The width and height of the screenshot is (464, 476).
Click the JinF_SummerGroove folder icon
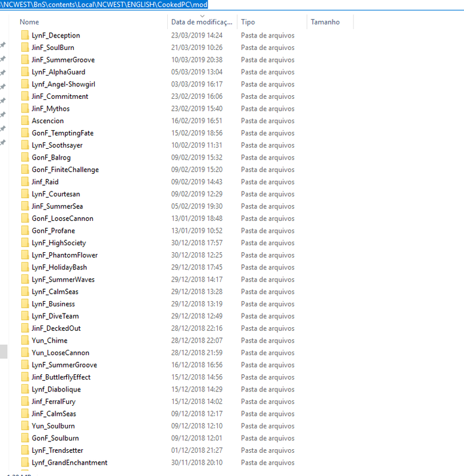pos(25,59)
